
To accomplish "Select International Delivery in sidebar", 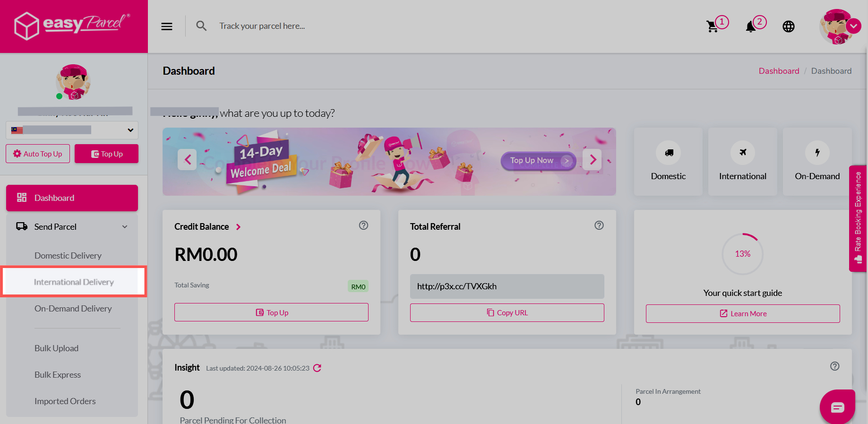I will click(74, 282).
